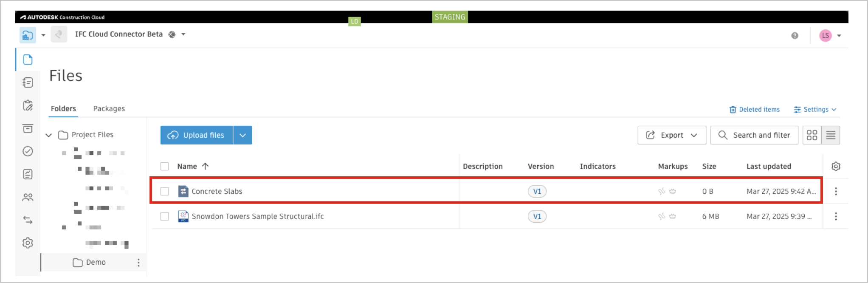Click the Last updated column header

769,167
